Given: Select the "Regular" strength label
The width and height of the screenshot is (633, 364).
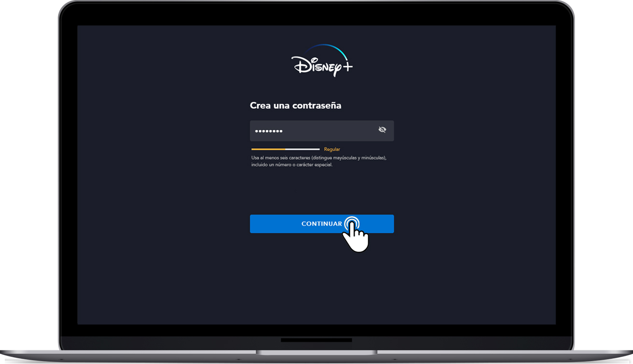Looking at the screenshot, I should coord(332,150).
